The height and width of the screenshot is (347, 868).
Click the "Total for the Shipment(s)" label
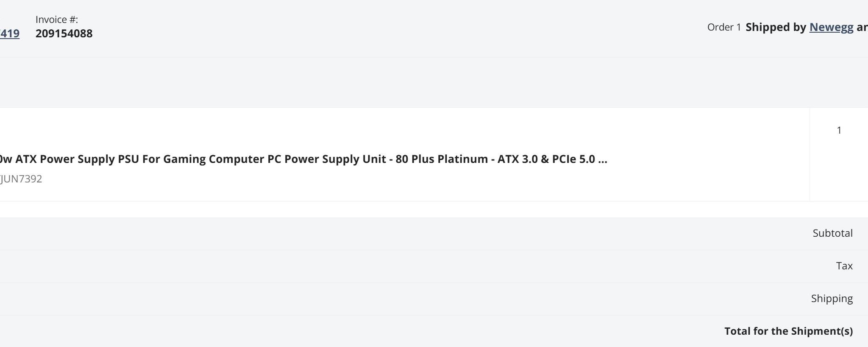coord(788,331)
